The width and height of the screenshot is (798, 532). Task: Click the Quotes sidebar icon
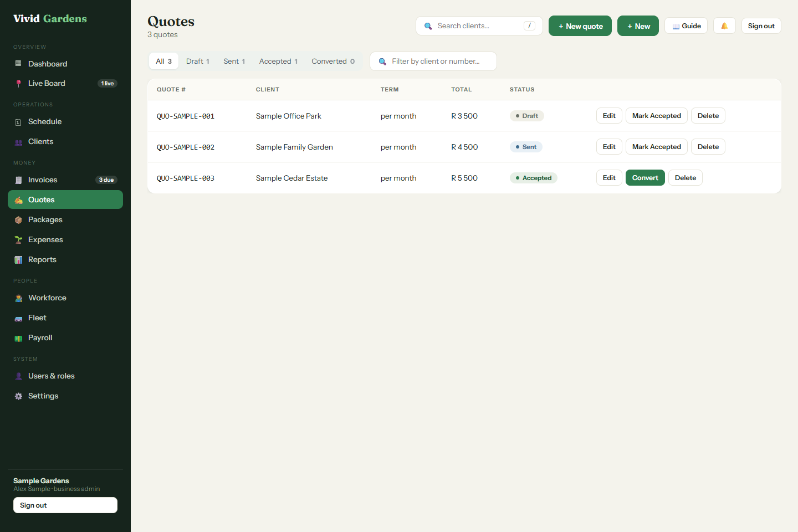[x=18, y=200]
